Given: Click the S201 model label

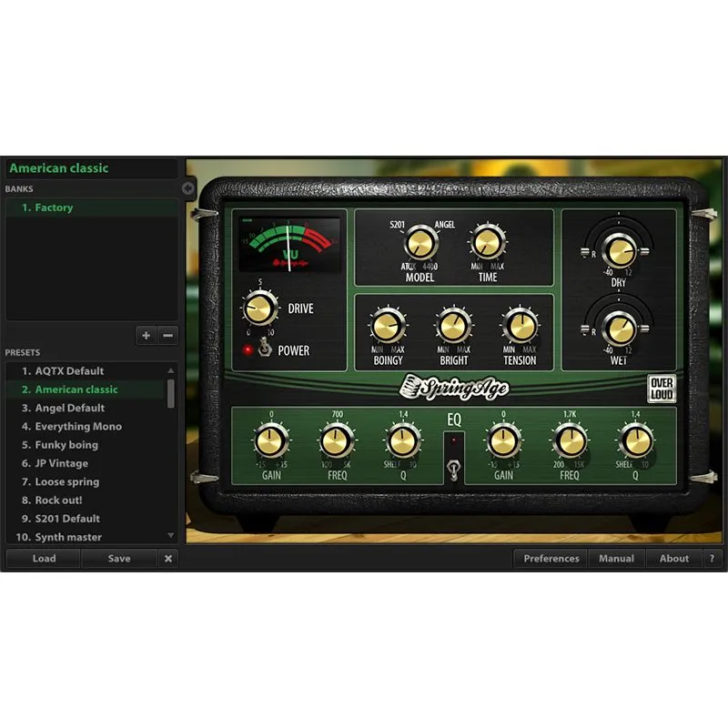Looking at the screenshot, I should [397, 225].
